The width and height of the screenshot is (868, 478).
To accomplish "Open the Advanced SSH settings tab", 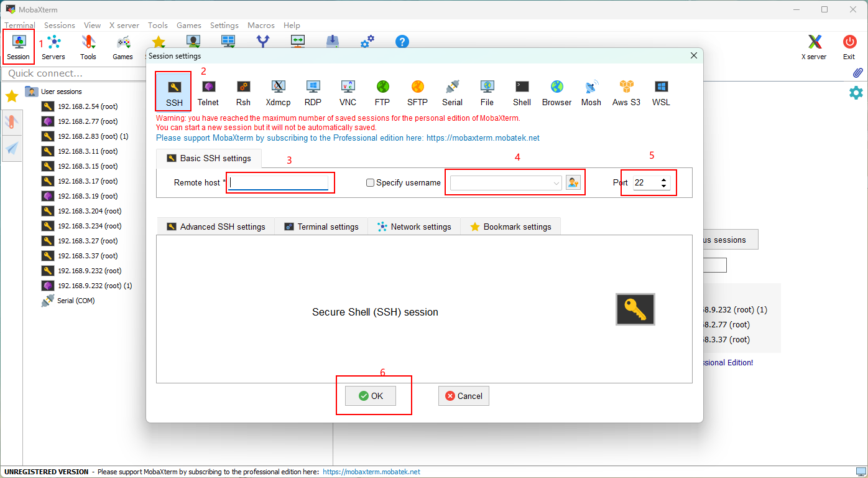I will pyautogui.click(x=216, y=227).
